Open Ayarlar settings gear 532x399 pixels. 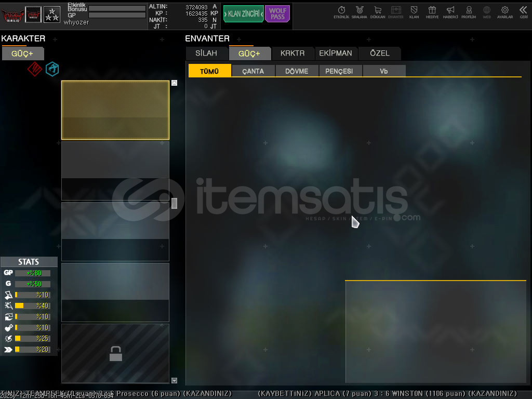504,11
